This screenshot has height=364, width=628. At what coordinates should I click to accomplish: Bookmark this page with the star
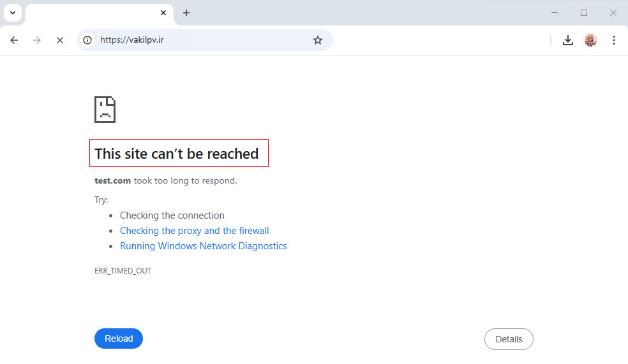[x=318, y=40]
